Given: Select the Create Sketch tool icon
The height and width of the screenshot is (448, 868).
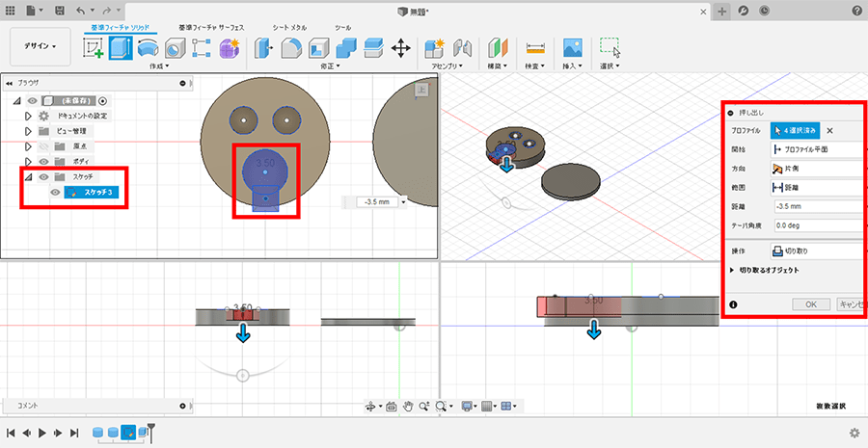Looking at the screenshot, I should pos(94,47).
